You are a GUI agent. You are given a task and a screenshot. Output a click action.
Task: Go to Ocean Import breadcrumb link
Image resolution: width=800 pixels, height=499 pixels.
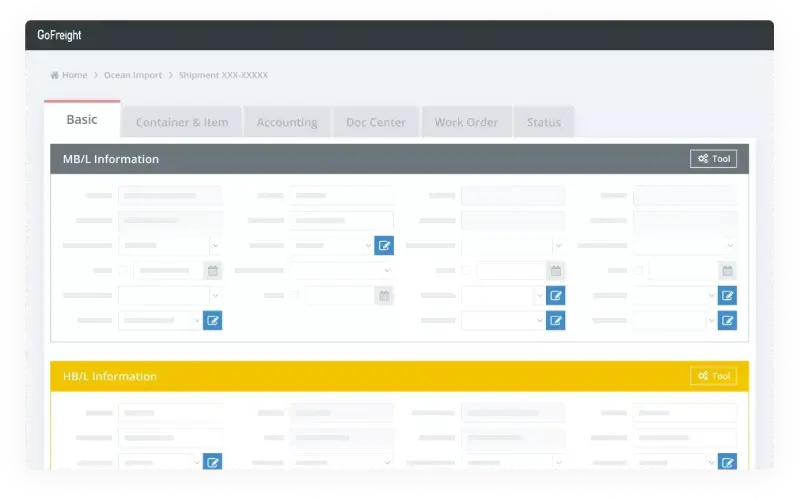[x=132, y=75]
